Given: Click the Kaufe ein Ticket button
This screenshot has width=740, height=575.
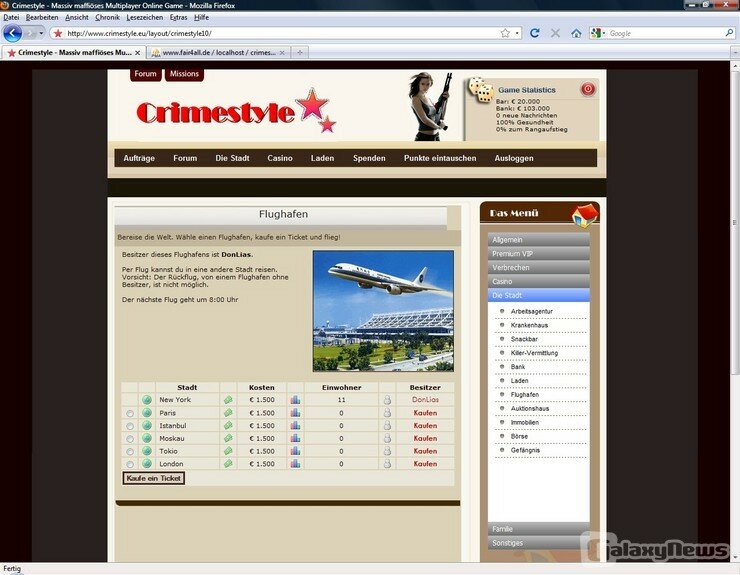Looking at the screenshot, I should click(x=153, y=478).
